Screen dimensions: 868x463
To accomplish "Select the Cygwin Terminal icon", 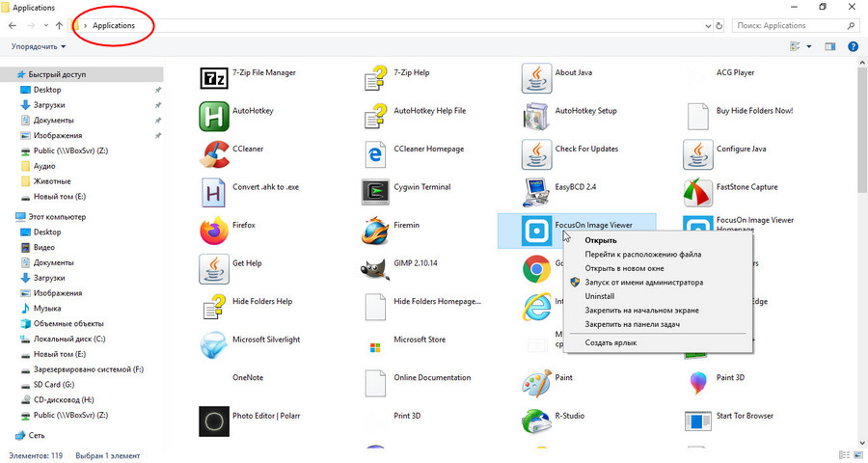I will pyautogui.click(x=375, y=193).
